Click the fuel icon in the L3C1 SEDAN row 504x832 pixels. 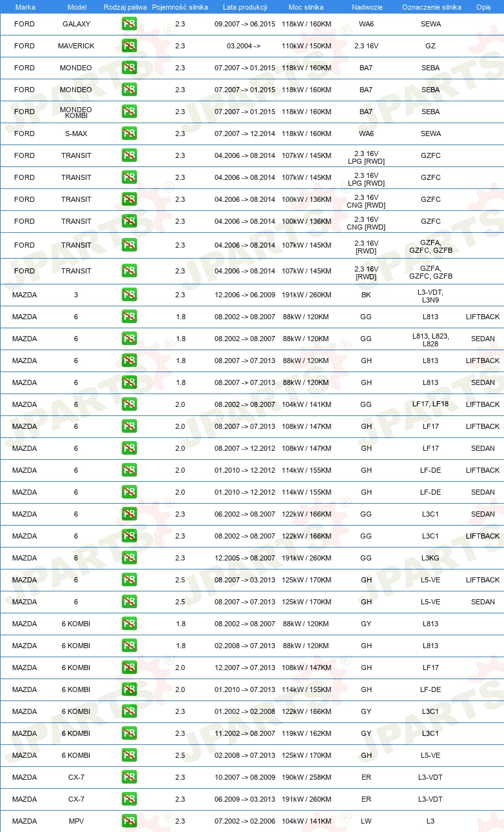[x=129, y=514]
